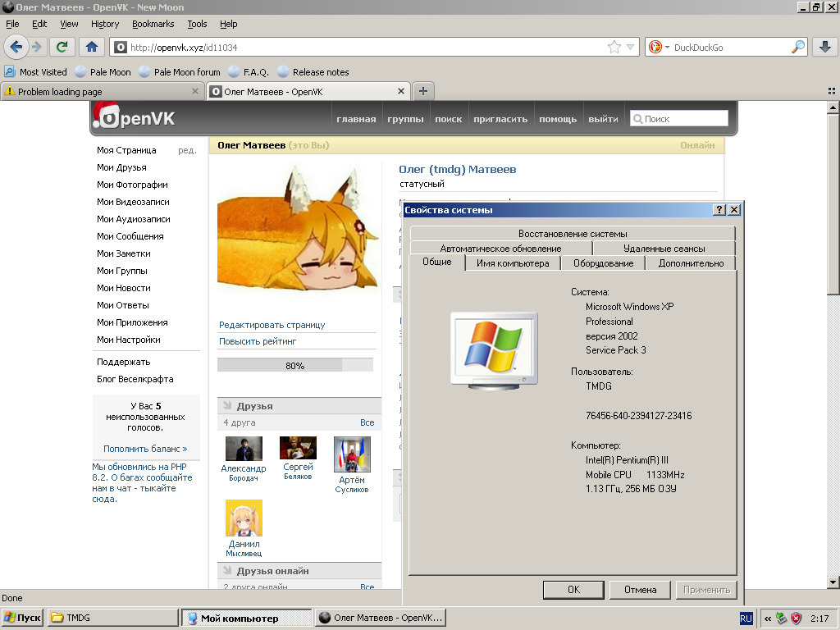The width and height of the screenshot is (840, 630).
Task: Open группы in OpenVK header
Action: [x=405, y=119]
